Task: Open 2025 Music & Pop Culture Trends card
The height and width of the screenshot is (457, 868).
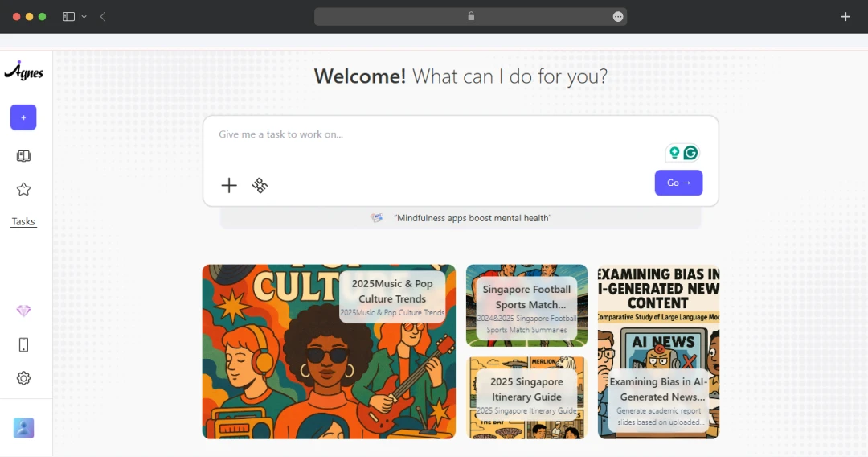Action: [x=329, y=352]
